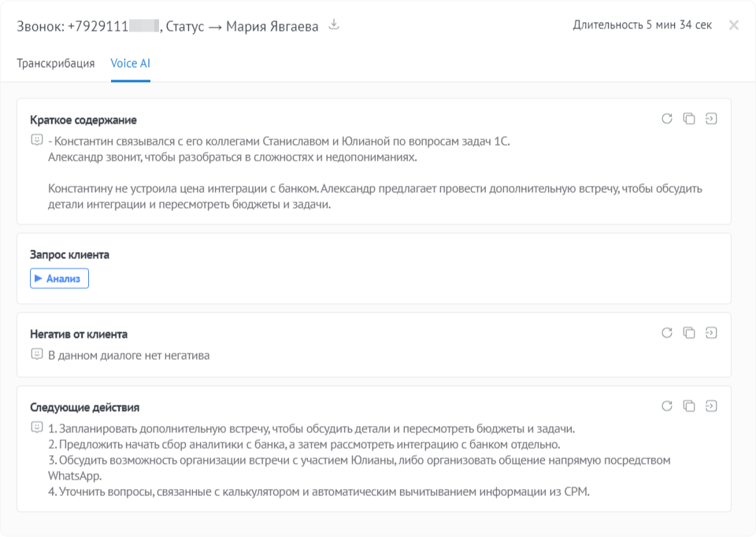Click the paragraph 'Константину не устроила цена интеграции'
Image resolution: width=756 pixels, height=537 pixels.
(x=375, y=196)
